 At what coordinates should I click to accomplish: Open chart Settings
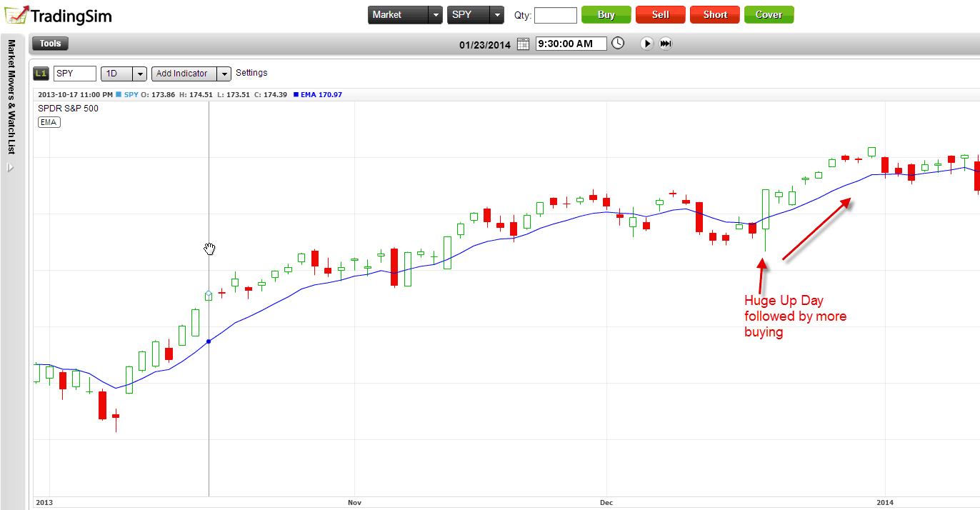tap(251, 73)
